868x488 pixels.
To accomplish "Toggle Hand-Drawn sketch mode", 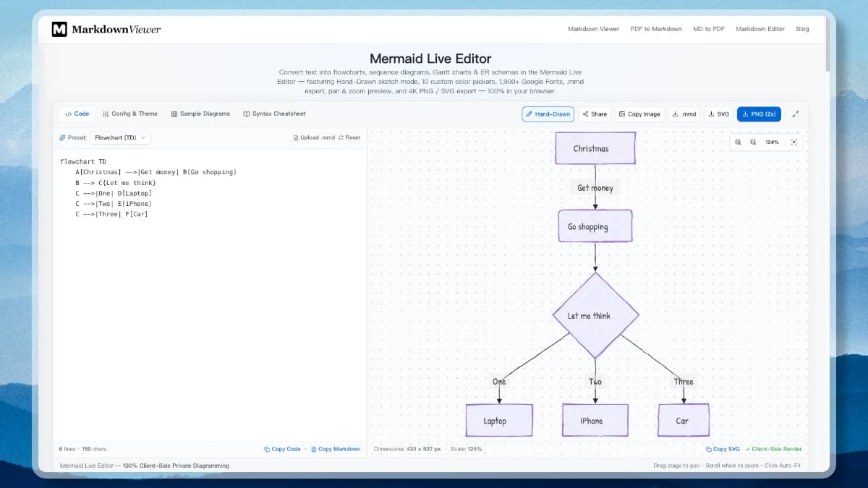I will (x=548, y=114).
